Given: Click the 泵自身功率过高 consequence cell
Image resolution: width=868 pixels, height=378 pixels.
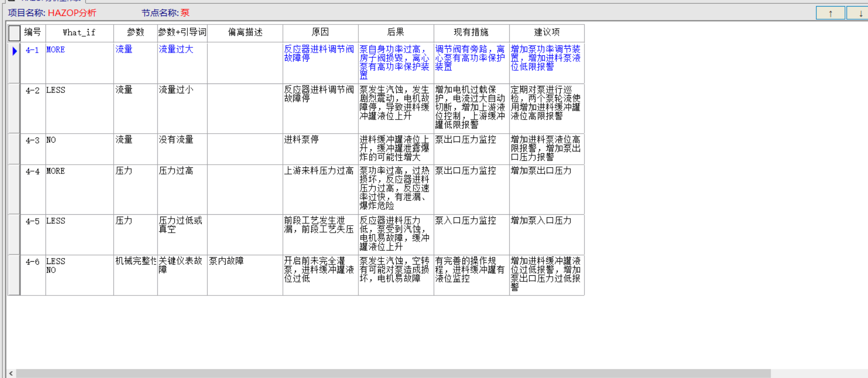Looking at the screenshot, I should point(396,63).
